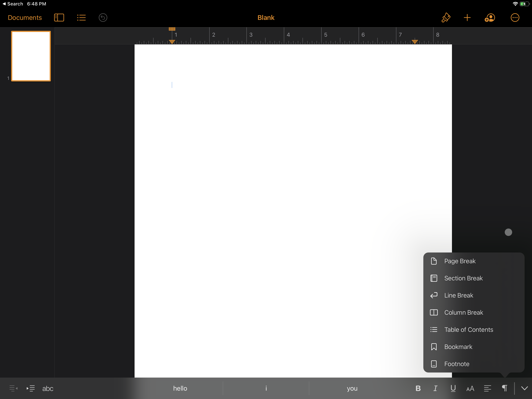Tap the plus Insert button
This screenshot has height=399, width=532.
(x=467, y=18)
